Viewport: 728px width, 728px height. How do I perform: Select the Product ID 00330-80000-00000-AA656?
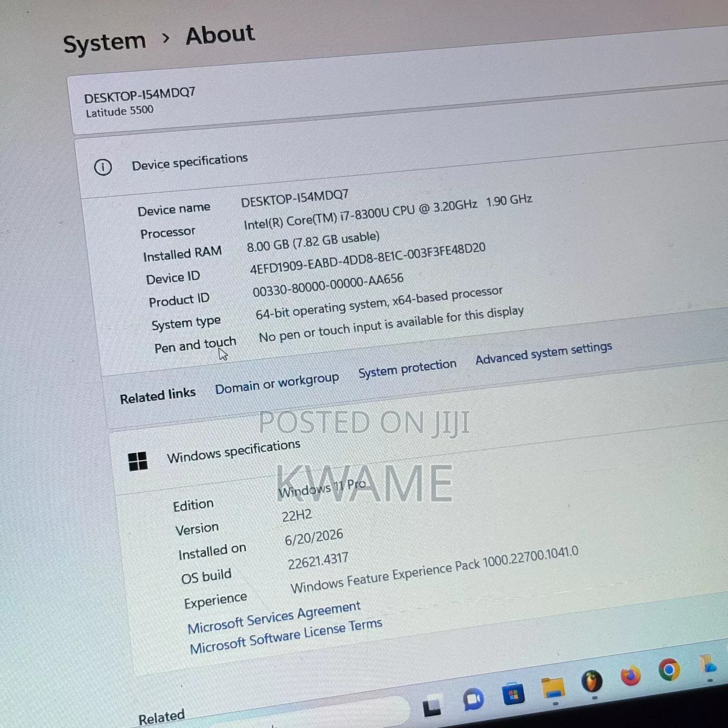pyautogui.click(x=328, y=285)
